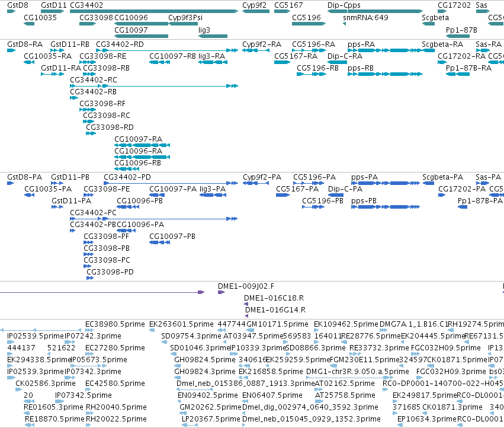Screen dimensions: 504x428
Task: Open the RH20022.5prime EST label
Action: click(116, 419)
